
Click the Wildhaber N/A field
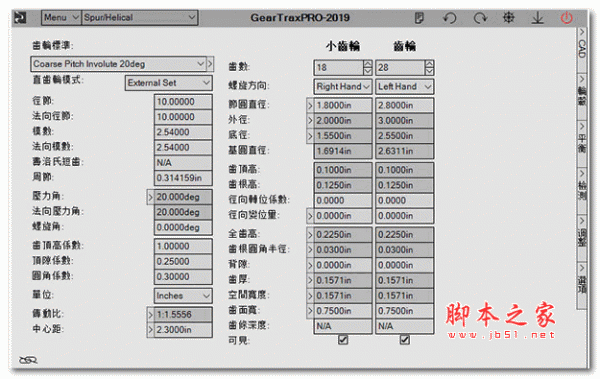(183, 163)
